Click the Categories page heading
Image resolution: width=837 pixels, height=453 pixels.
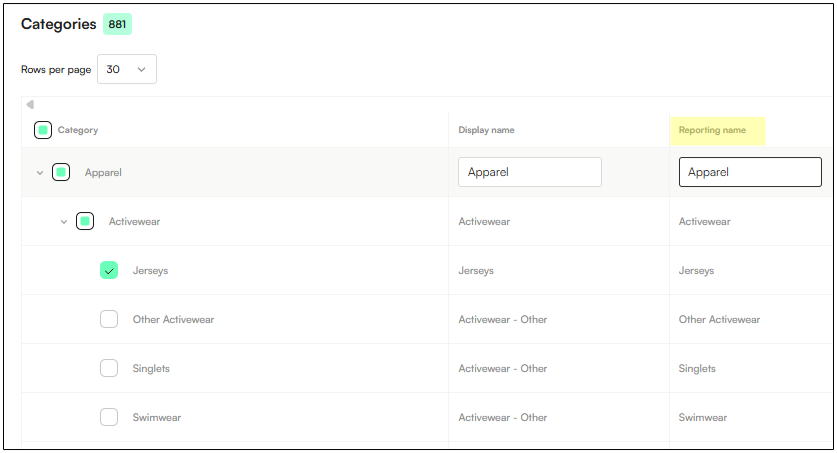(59, 24)
